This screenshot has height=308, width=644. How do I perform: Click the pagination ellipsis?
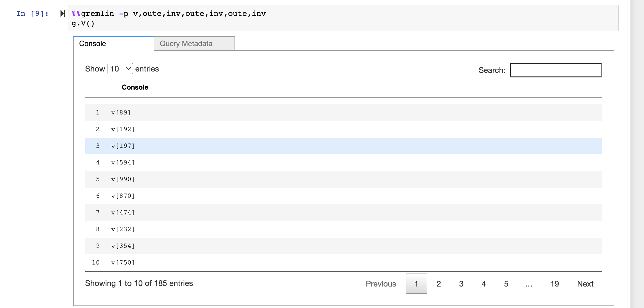click(x=529, y=284)
